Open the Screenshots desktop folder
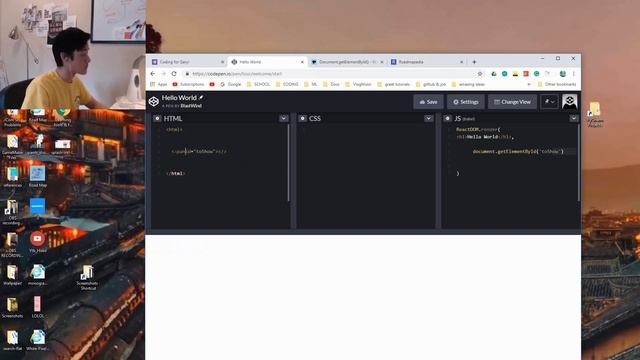 (x=12, y=307)
